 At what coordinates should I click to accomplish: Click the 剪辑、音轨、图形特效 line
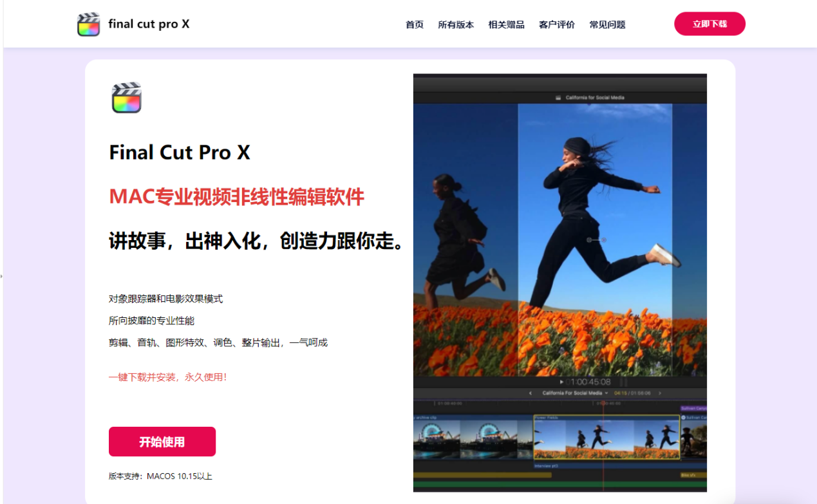(x=218, y=342)
